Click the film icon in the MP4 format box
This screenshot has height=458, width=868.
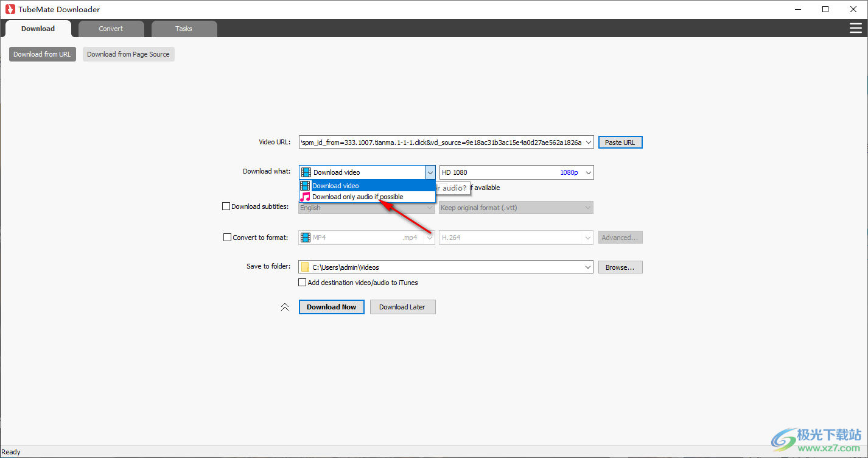(x=306, y=238)
